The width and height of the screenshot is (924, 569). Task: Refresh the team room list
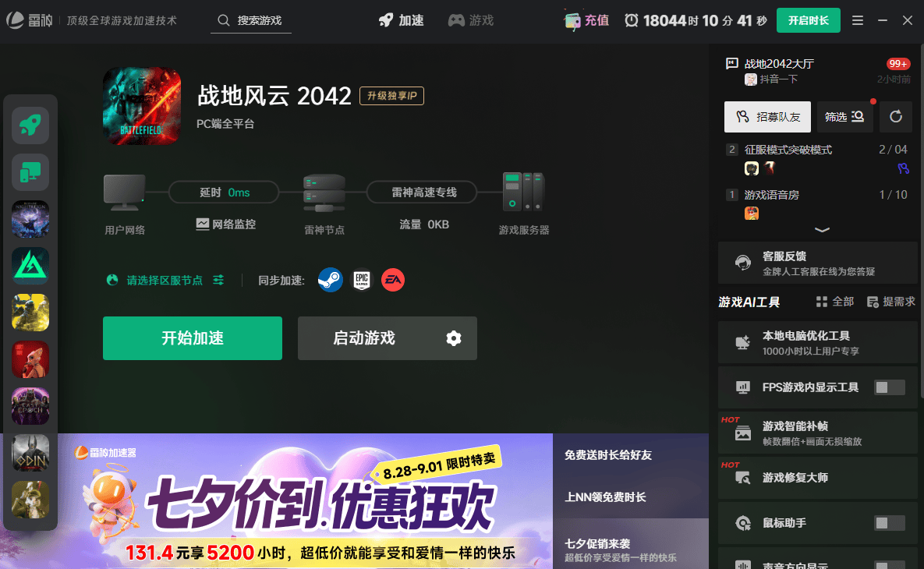(896, 117)
